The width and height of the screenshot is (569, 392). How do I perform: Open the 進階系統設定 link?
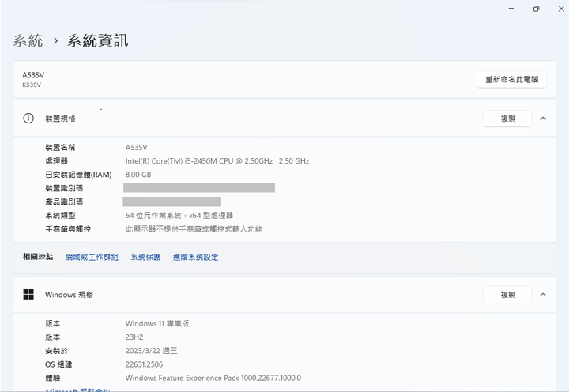pos(196,258)
